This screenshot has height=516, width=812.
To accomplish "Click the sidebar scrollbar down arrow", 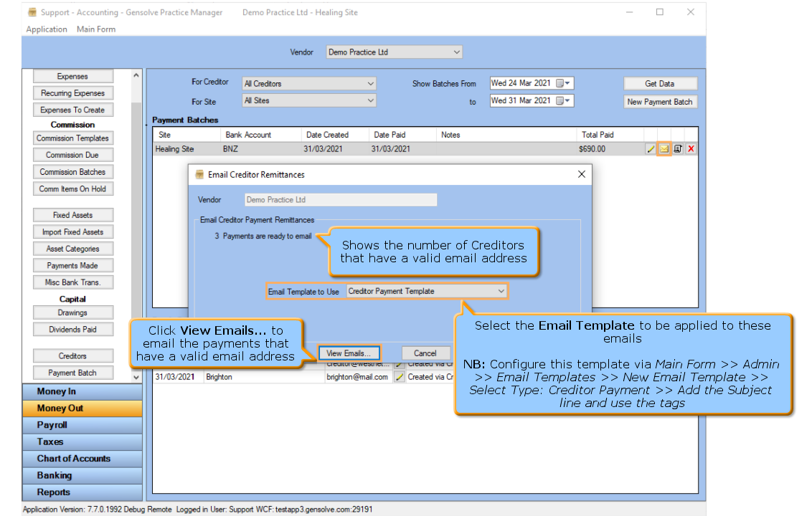I will [x=136, y=377].
